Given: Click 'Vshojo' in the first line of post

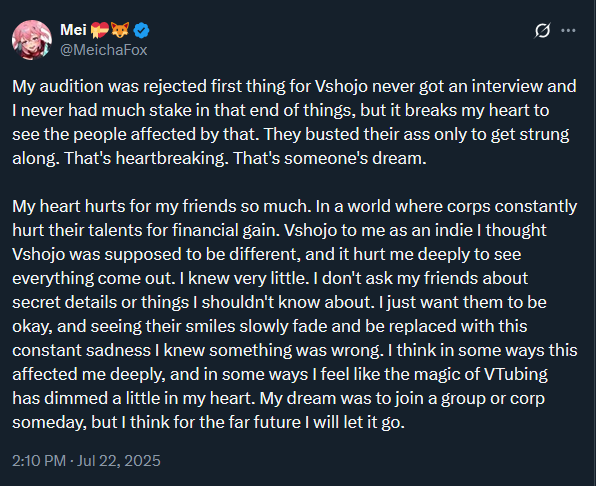Looking at the screenshot, I should click(341, 87).
